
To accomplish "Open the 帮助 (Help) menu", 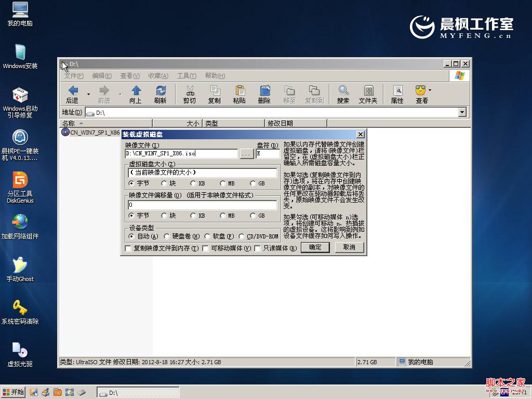I will [215, 75].
